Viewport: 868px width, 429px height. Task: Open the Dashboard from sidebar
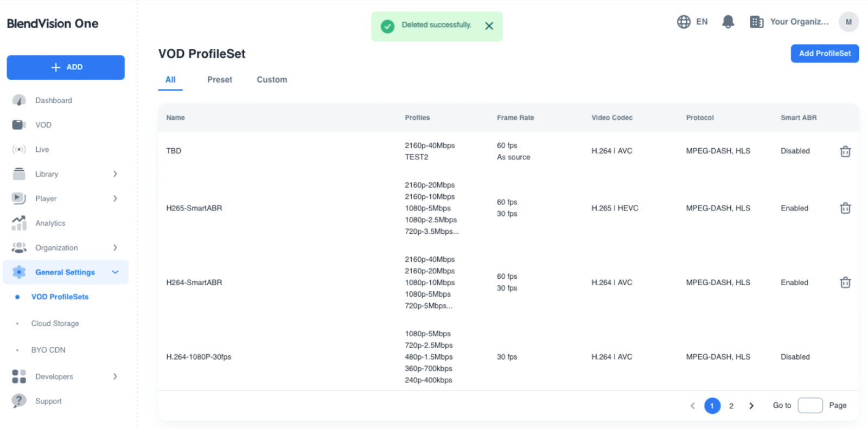pyautogui.click(x=53, y=100)
